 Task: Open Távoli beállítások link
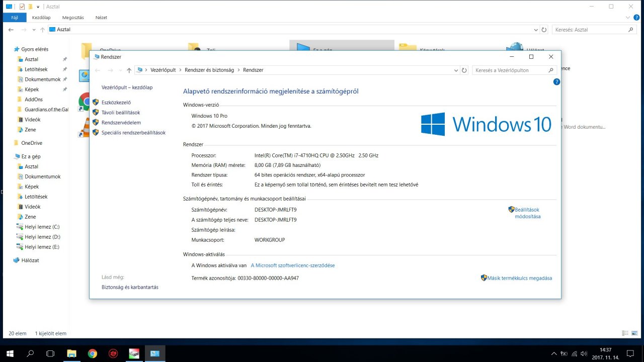(x=121, y=113)
